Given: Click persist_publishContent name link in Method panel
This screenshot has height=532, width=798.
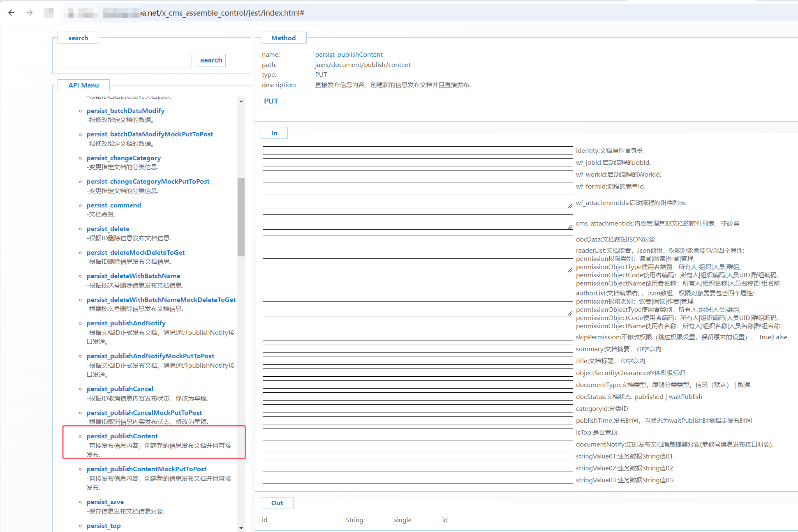Looking at the screenshot, I should pos(349,55).
